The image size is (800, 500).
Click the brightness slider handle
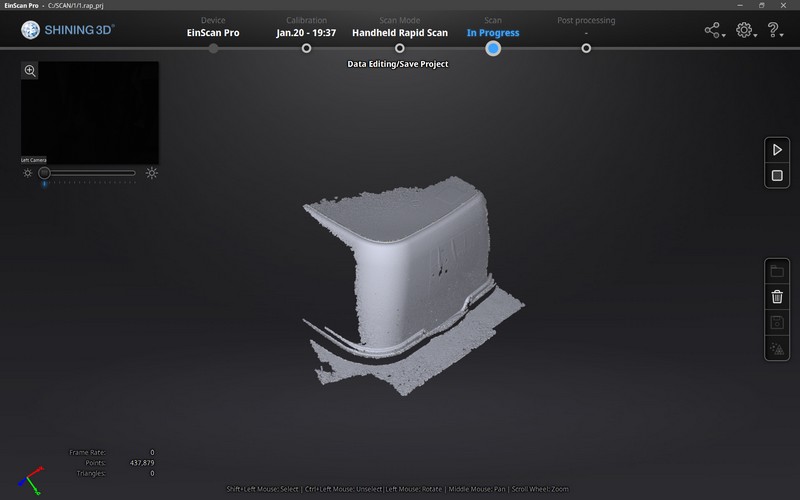click(x=44, y=173)
